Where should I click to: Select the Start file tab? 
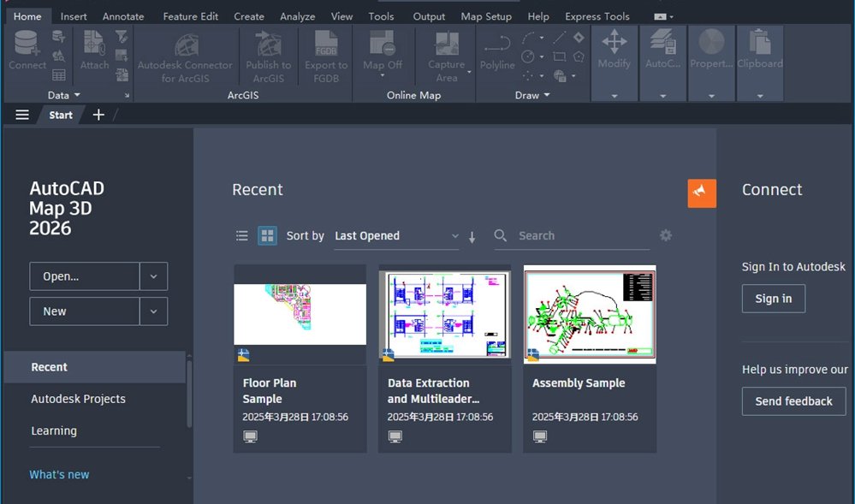pyautogui.click(x=61, y=116)
